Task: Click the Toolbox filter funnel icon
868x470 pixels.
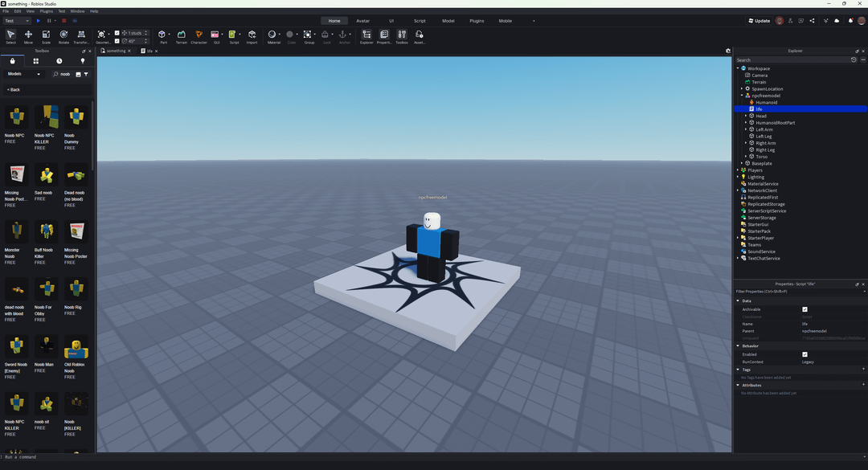Action: (86, 74)
